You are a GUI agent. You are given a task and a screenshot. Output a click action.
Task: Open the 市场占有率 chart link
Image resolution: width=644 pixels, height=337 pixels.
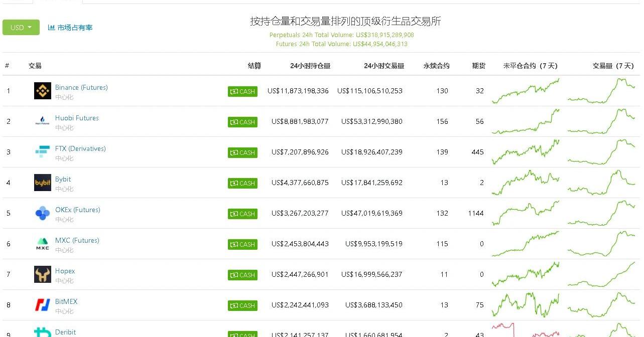pyautogui.click(x=70, y=28)
